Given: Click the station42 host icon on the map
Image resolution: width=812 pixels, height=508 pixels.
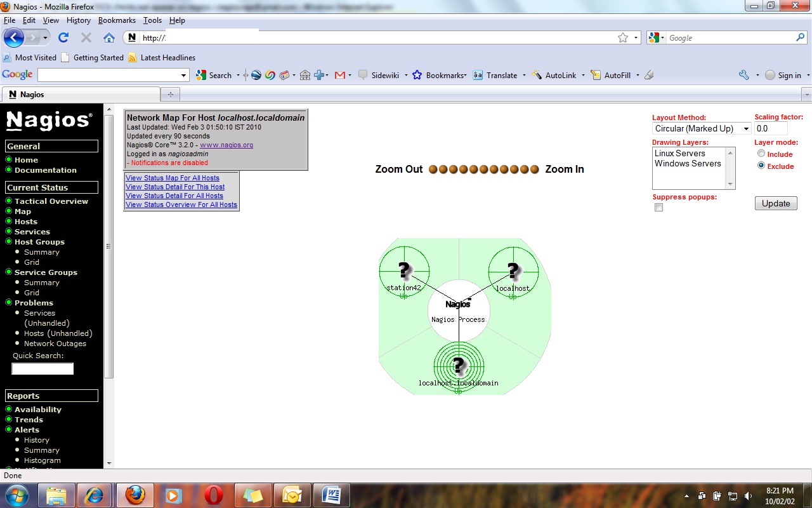Looking at the screenshot, I should click(404, 271).
